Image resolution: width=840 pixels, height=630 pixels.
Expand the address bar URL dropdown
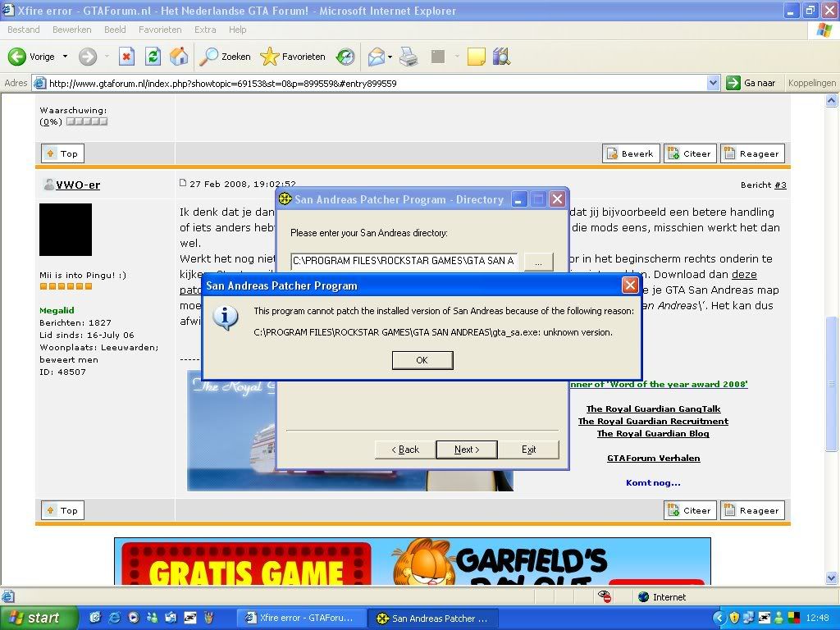coord(713,83)
